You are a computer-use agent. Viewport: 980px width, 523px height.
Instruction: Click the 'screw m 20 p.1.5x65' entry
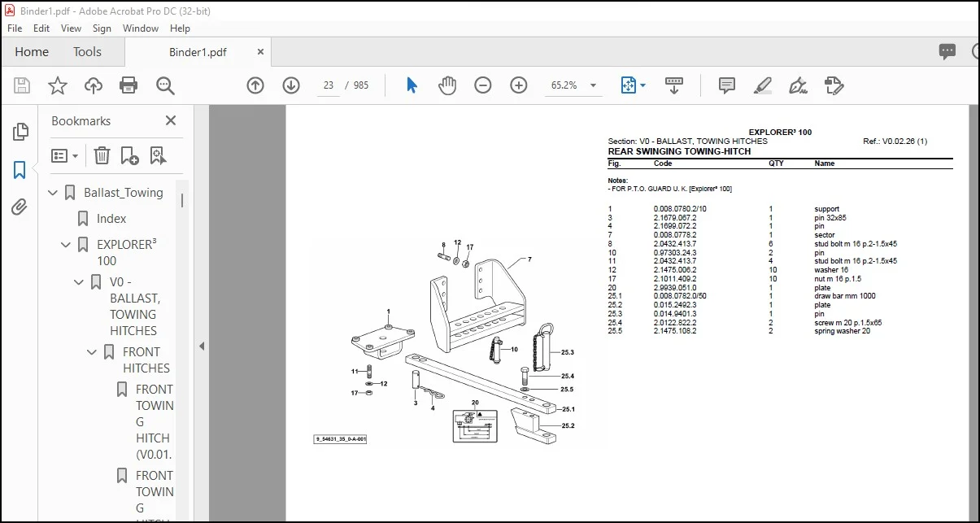coord(848,322)
